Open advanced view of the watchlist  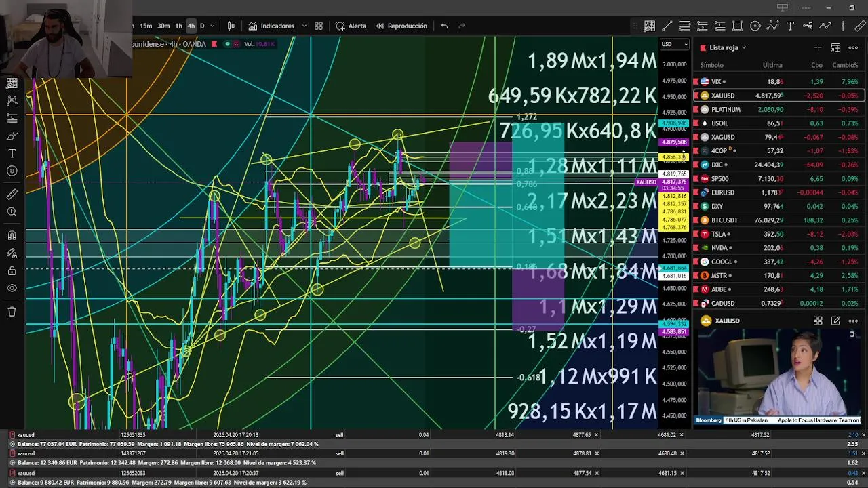835,47
